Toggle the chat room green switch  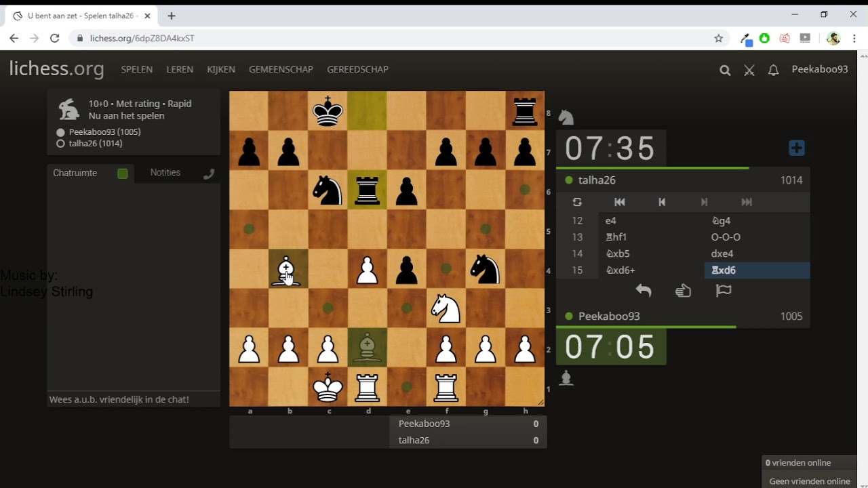(x=122, y=174)
